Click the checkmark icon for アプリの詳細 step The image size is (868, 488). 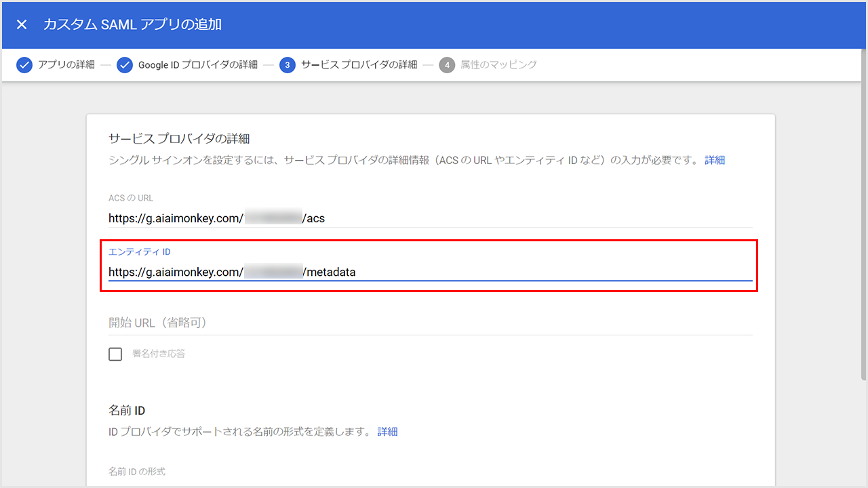pos(24,65)
